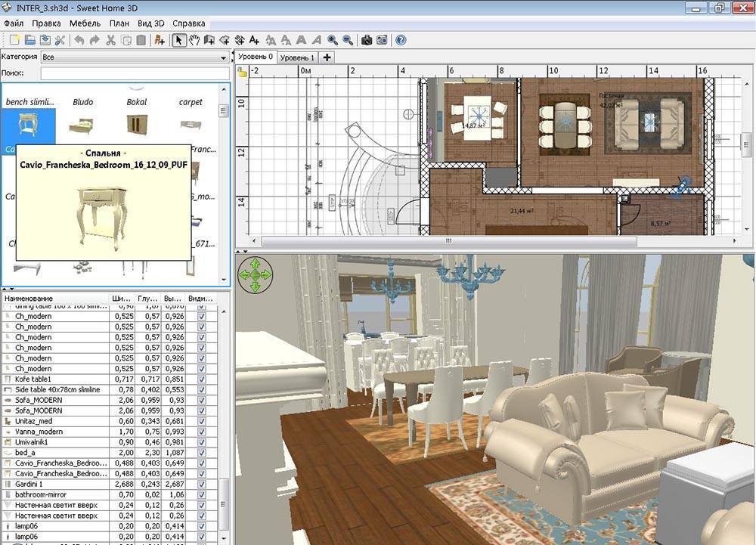
Task: Open the Help question mark icon
Action: point(401,40)
